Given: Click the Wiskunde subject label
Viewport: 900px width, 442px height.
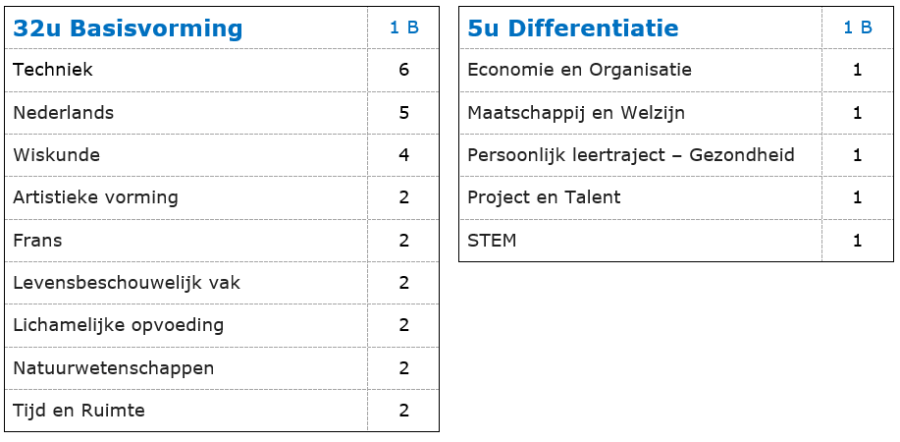Looking at the screenshot, I should (x=57, y=155).
